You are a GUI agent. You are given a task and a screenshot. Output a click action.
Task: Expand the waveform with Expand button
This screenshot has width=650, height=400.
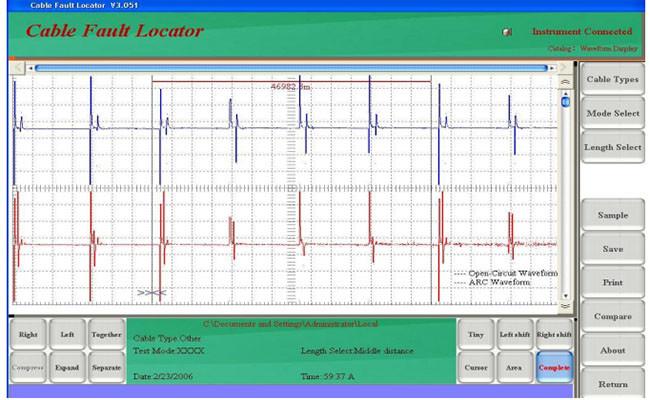[67, 368]
